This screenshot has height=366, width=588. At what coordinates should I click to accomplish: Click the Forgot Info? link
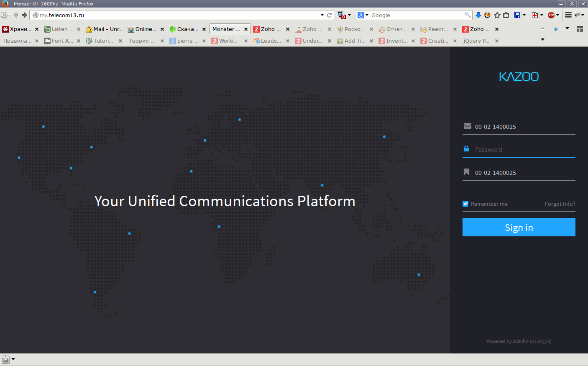[560, 204]
